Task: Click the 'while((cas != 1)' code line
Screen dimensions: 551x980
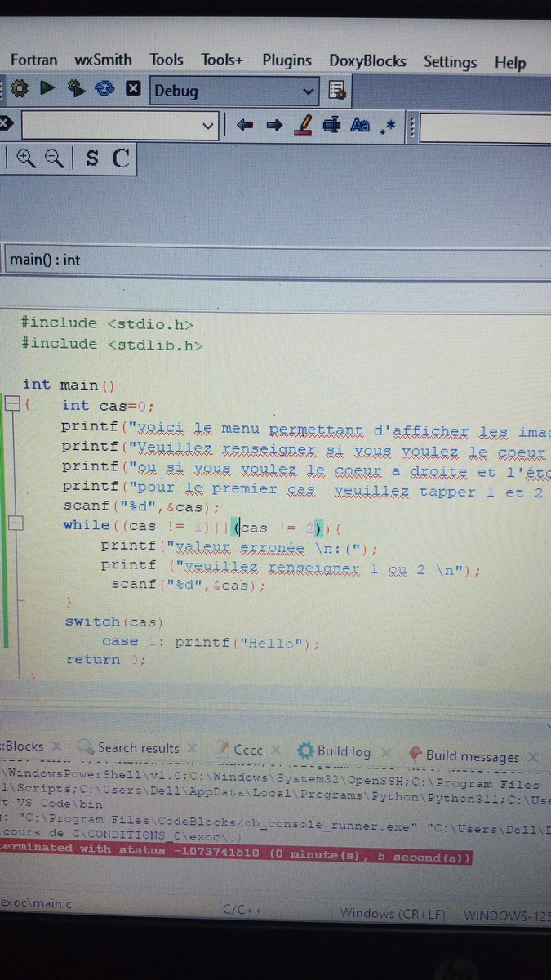Action: [202, 526]
